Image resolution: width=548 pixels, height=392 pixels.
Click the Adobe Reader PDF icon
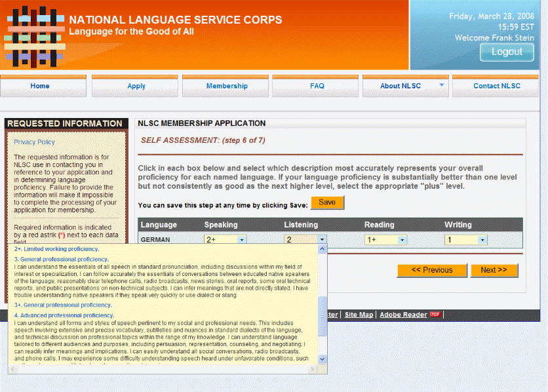tap(435, 315)
